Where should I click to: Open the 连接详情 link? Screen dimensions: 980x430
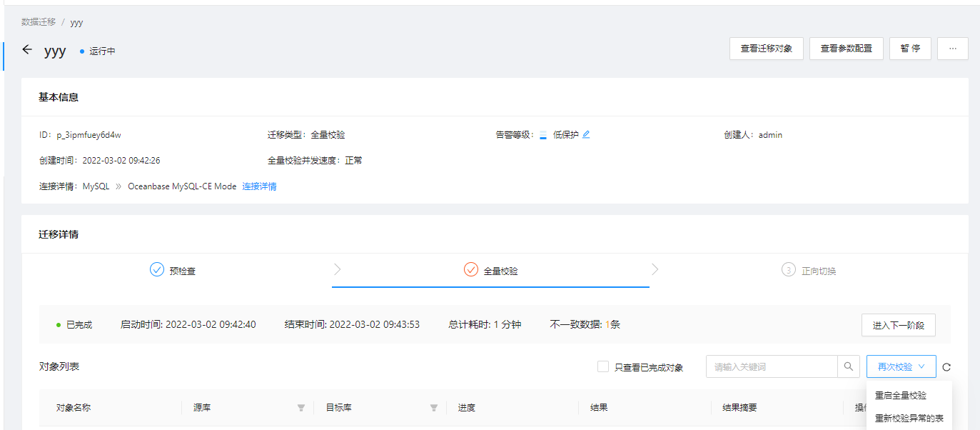259,186
